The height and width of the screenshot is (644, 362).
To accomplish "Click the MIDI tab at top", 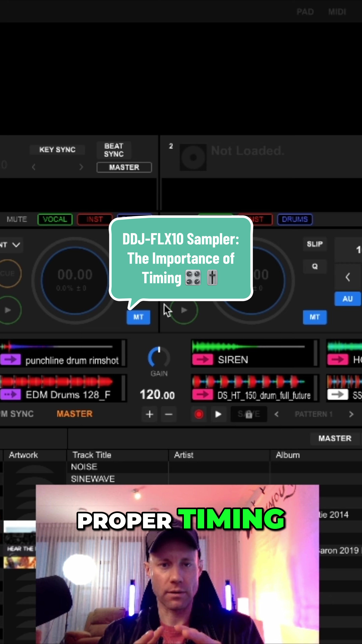I will pyautogui.click(x=337, y=12).
